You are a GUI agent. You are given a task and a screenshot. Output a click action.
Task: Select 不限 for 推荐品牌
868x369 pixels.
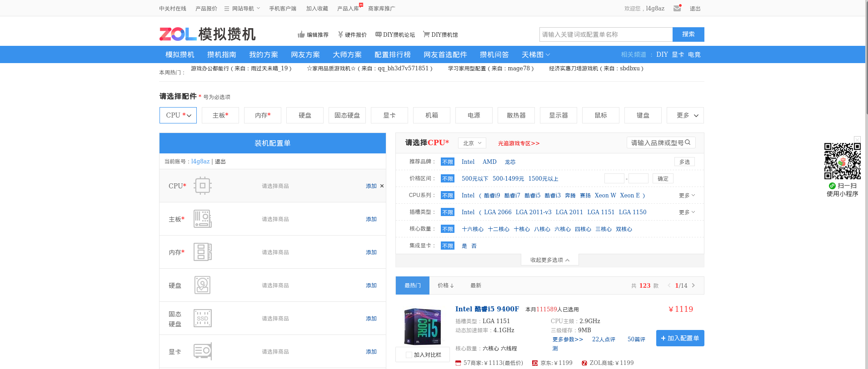[448, 162]
